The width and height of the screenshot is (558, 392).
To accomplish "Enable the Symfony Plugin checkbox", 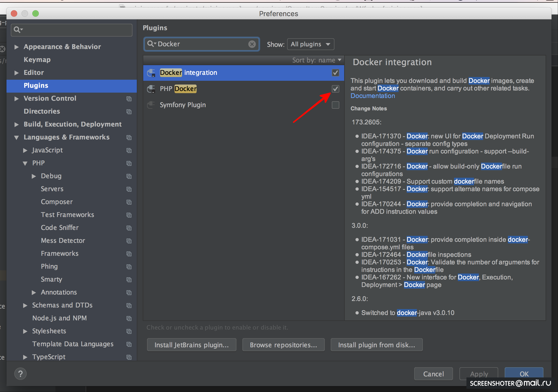I will [335, 105].
